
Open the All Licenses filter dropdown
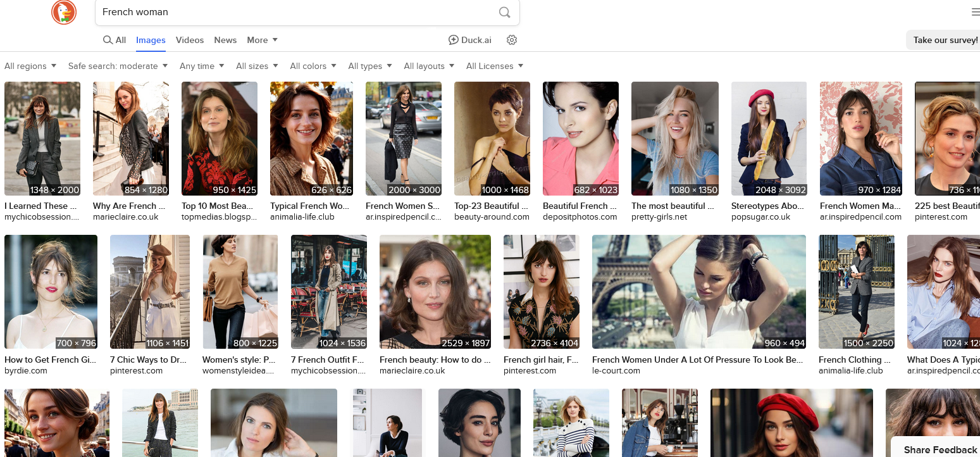click(x=495, y=66)
